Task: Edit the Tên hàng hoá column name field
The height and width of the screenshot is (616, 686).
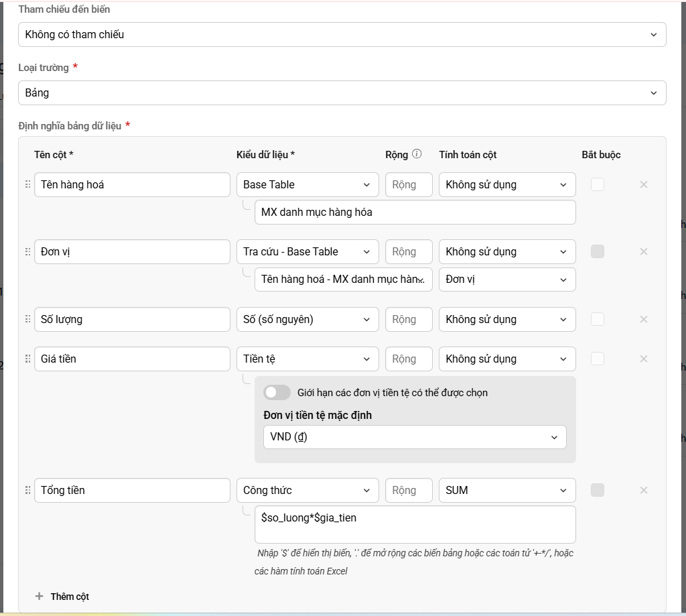Action: pos(132,184)
